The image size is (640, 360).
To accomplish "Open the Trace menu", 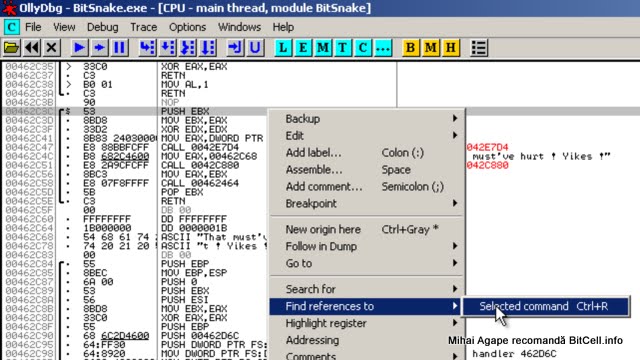I will tap(144, 27).
